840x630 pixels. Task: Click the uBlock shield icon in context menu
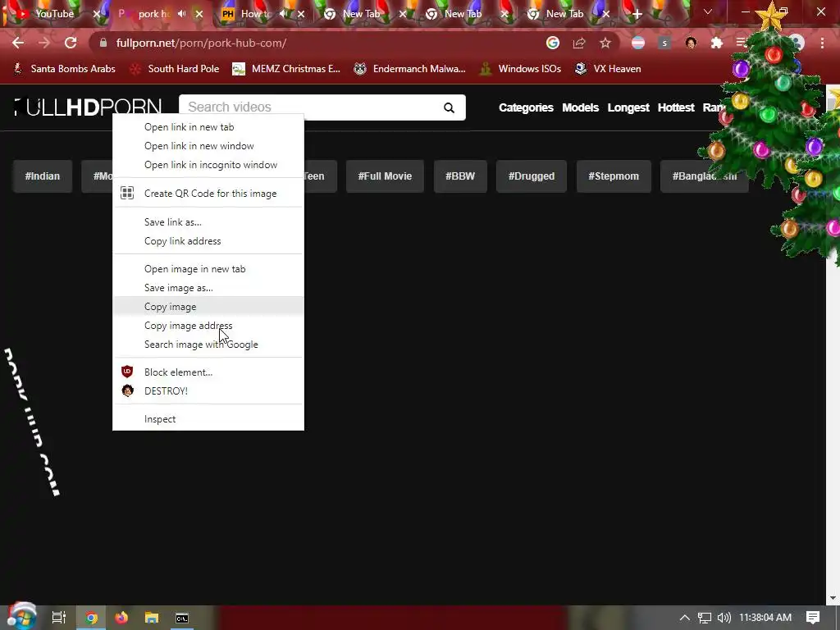click(127, 372)
